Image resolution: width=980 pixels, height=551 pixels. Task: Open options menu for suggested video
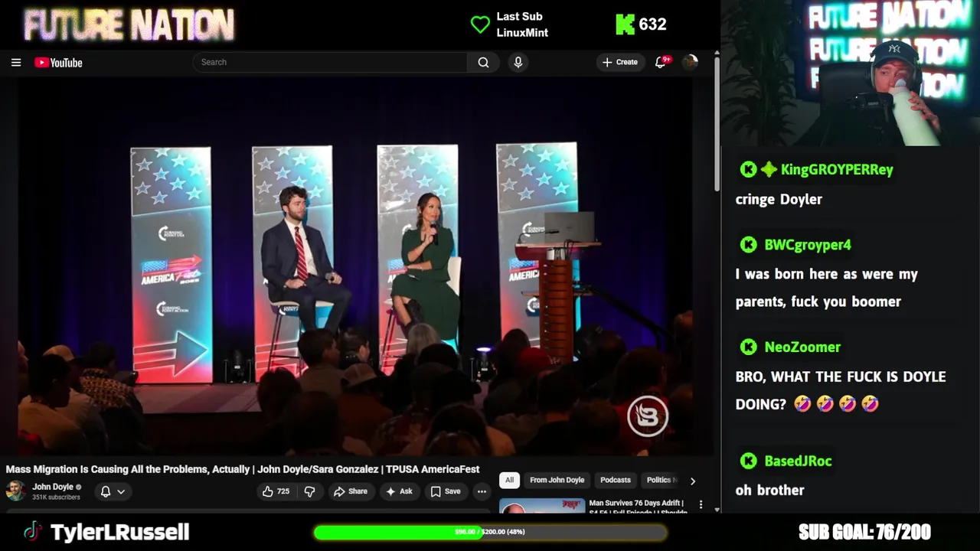tap(701, 505)
